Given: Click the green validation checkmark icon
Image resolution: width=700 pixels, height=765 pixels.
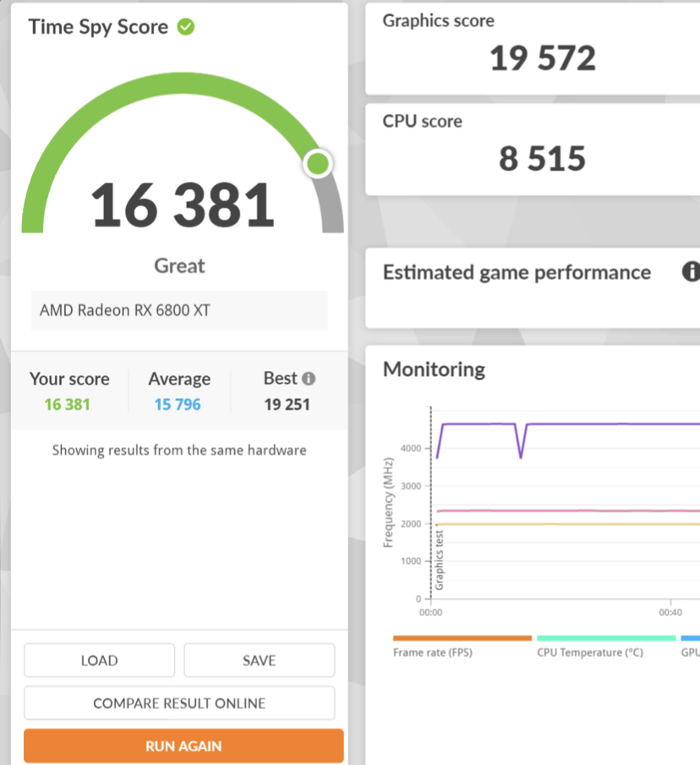Looking at the screenshot, I should click(x=186, y=27).
